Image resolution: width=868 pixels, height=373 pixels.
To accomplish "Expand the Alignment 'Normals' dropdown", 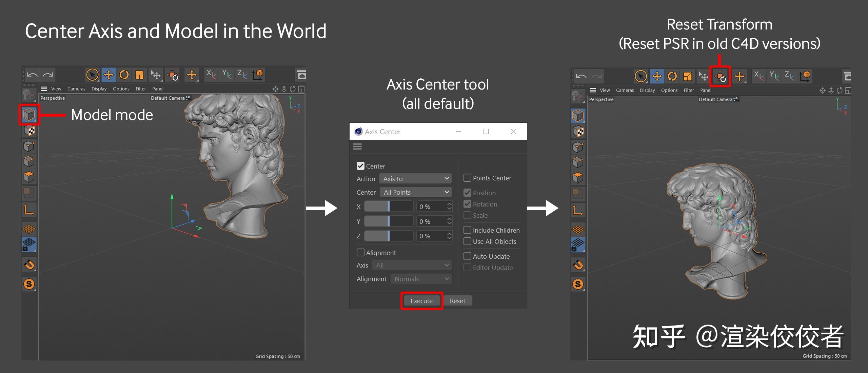I will (x=421, y=278).
